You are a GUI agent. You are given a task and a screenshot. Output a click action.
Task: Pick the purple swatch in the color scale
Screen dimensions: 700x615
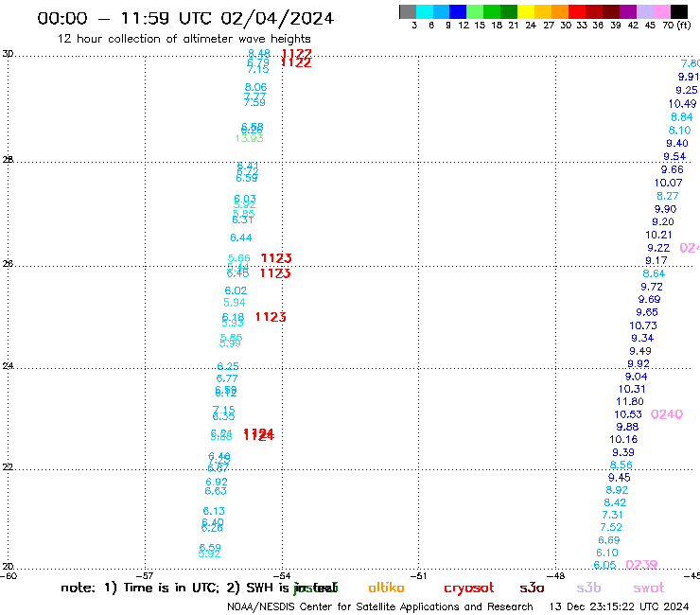[628, 11]
